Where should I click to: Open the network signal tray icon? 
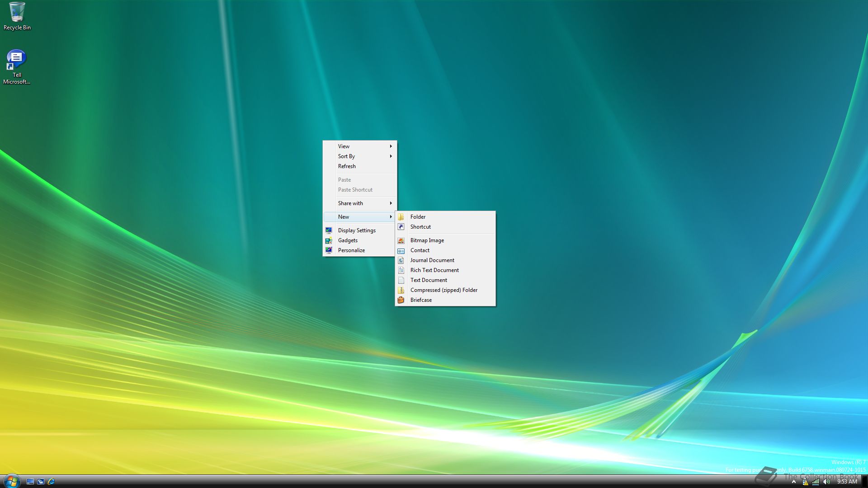coord(816,482)
